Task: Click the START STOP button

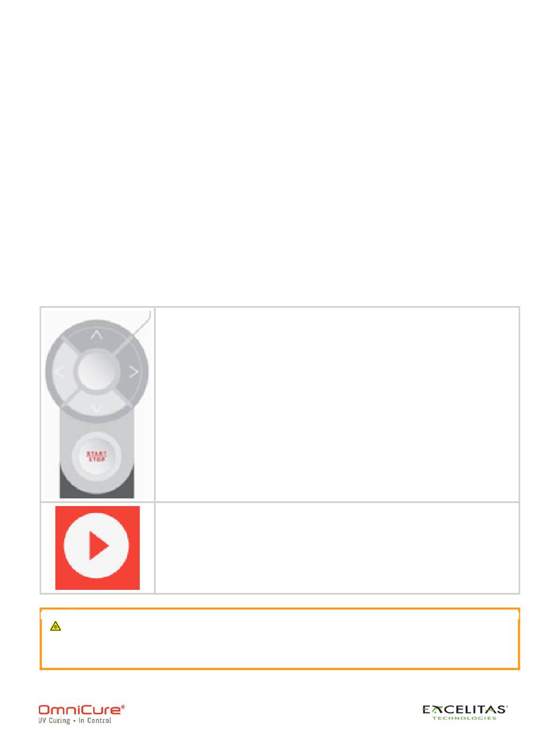Action: click(97, 456)
